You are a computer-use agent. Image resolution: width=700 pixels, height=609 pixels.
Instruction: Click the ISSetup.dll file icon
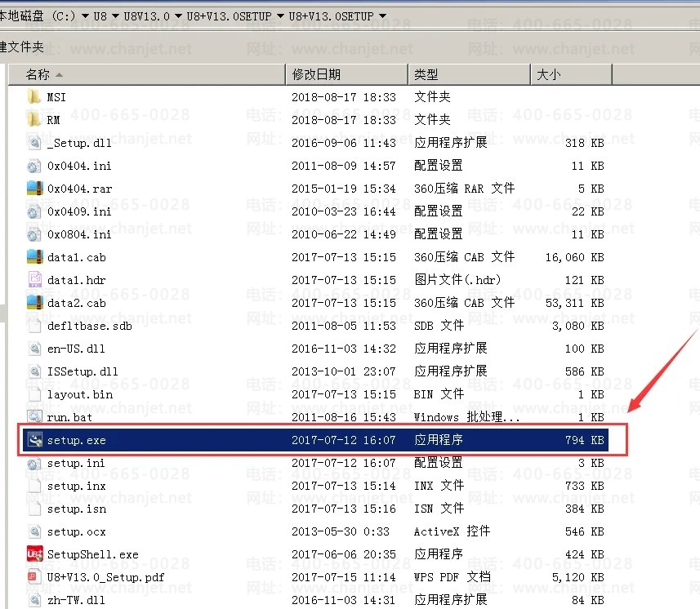click(x=34, y=371)
